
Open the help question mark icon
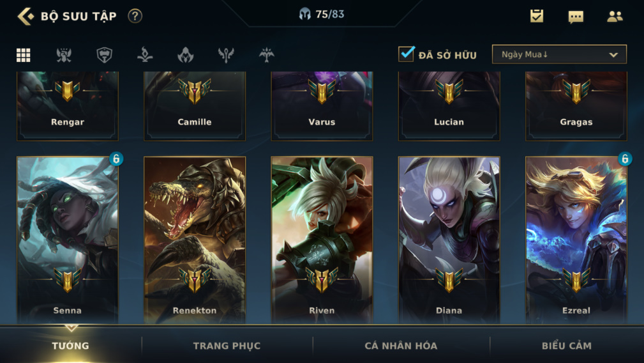135,16
